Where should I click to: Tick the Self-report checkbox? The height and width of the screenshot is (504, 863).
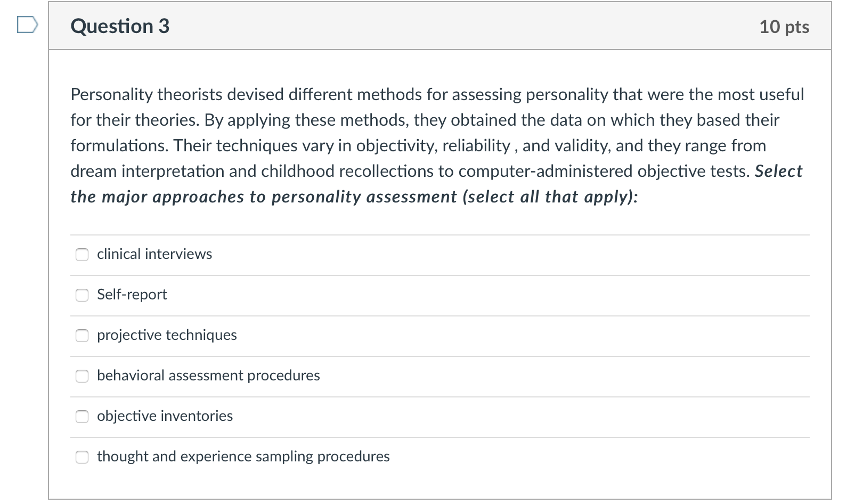coord(82,295)
